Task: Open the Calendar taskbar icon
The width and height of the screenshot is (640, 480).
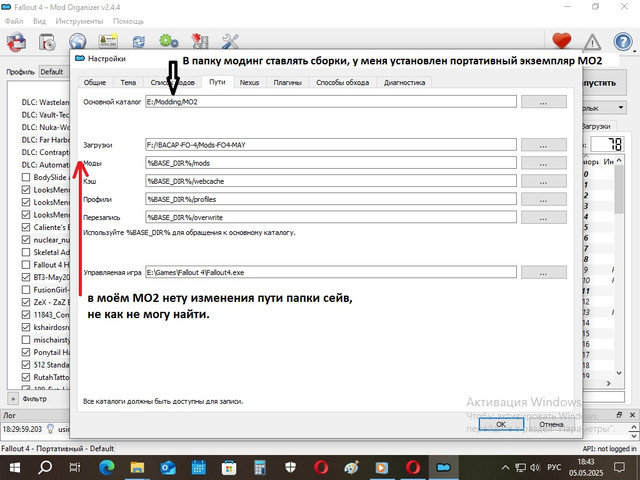Action: [198, 467]
